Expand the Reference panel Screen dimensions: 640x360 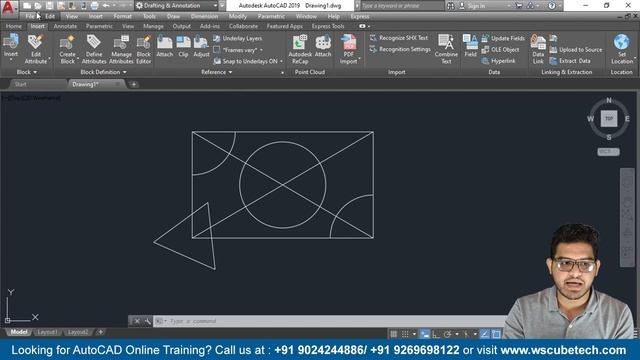coord(217,72)
